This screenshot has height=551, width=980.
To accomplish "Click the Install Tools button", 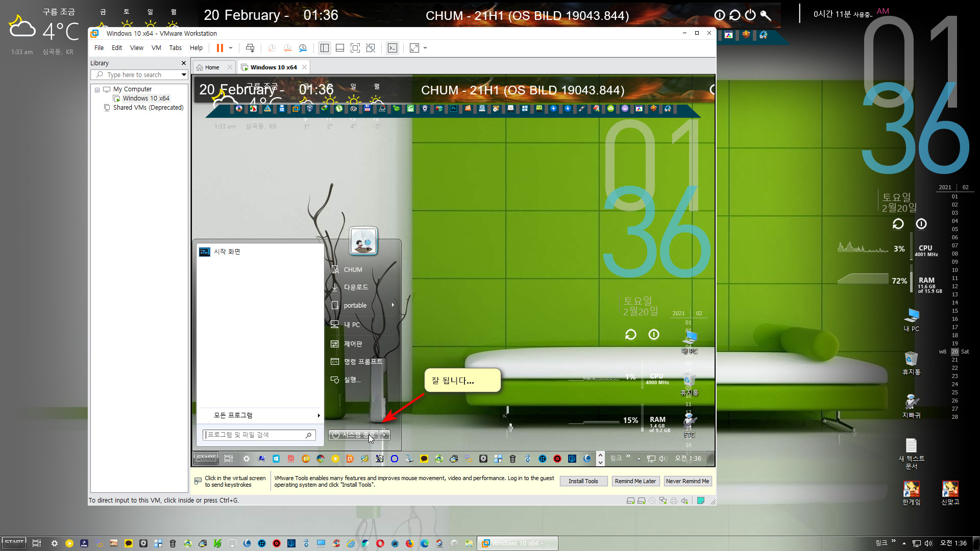I will [x=583, y=481].
